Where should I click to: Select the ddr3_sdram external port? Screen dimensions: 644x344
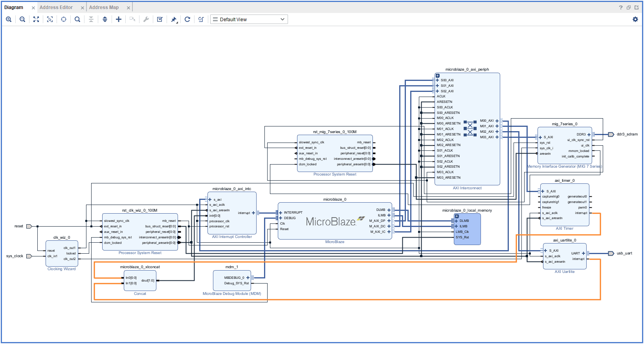point(611,134)
